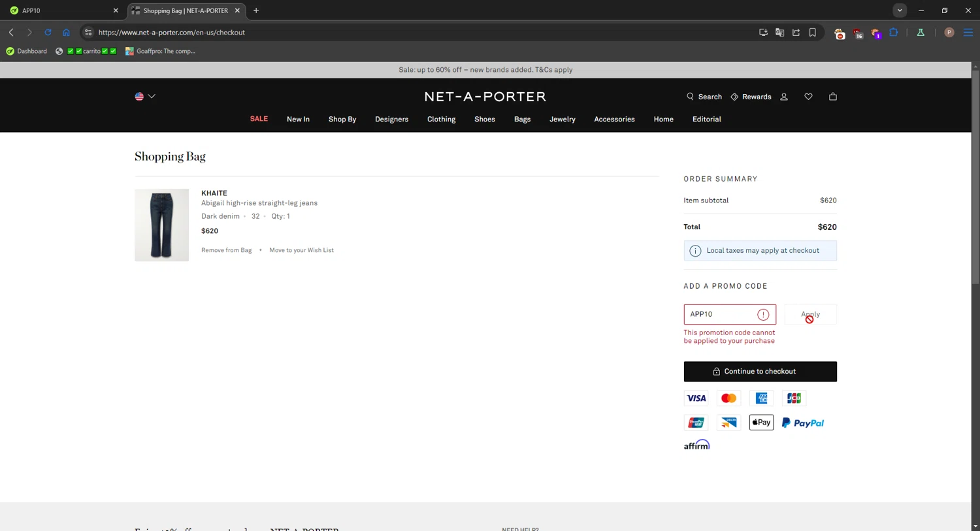Click Continue to checkout
980x531 pixels.
pyautogui.click(x=760, y=372)
